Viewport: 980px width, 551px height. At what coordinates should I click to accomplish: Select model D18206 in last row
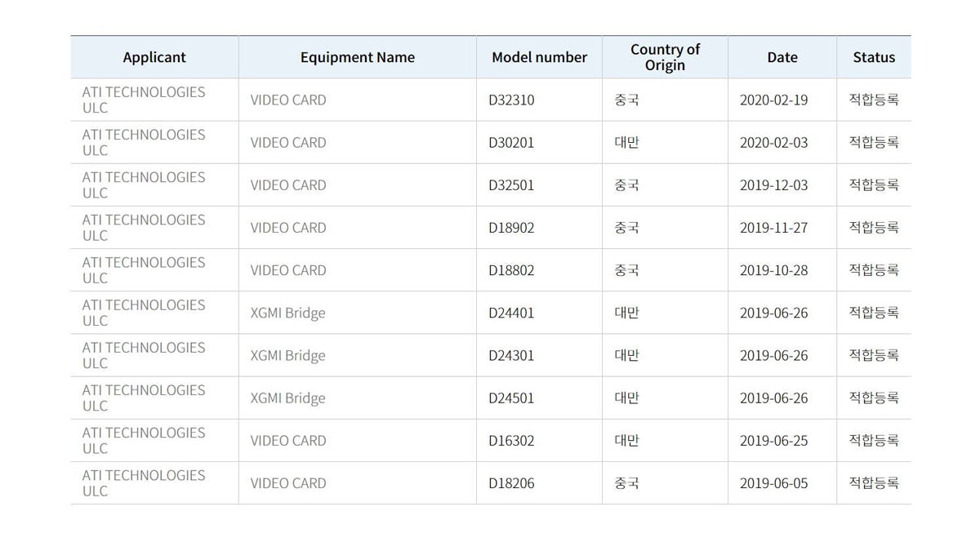(511, 483)
